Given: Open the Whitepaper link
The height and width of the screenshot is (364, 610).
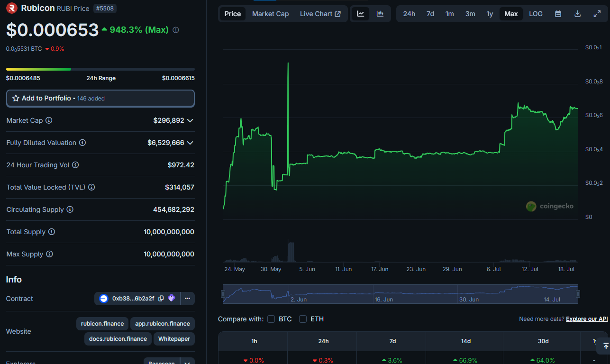Looking at the screenshot, I should click(174, 339).
